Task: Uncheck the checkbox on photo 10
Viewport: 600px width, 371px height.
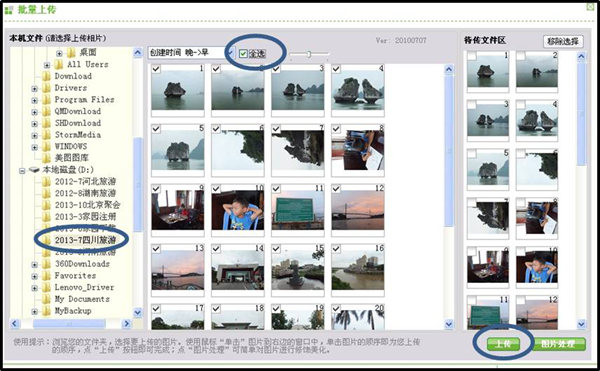Action: (216, 189)
